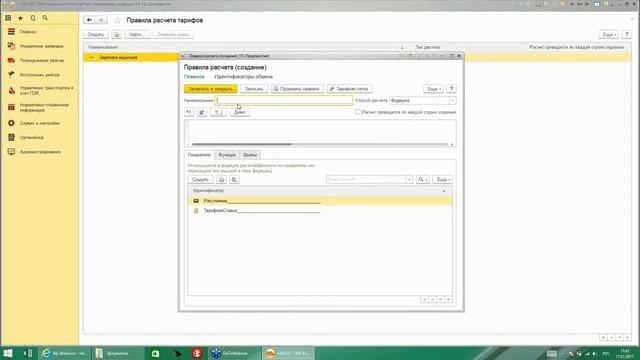Open Windows Start button
This screenshot has height=360, width=640.
click(8, 353)
